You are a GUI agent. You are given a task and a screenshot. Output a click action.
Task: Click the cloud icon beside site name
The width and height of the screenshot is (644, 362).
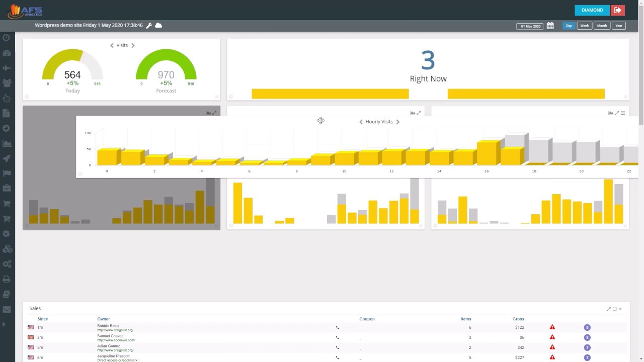158,25
